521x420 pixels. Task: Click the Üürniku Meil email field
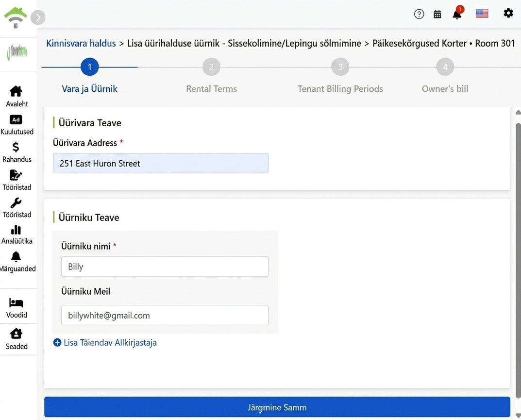(165, 315)
